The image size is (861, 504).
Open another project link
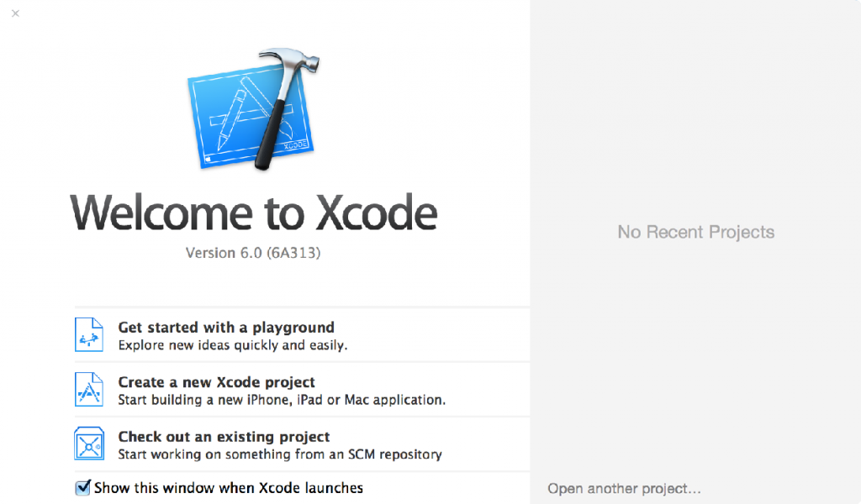click(x=624, y=488)
